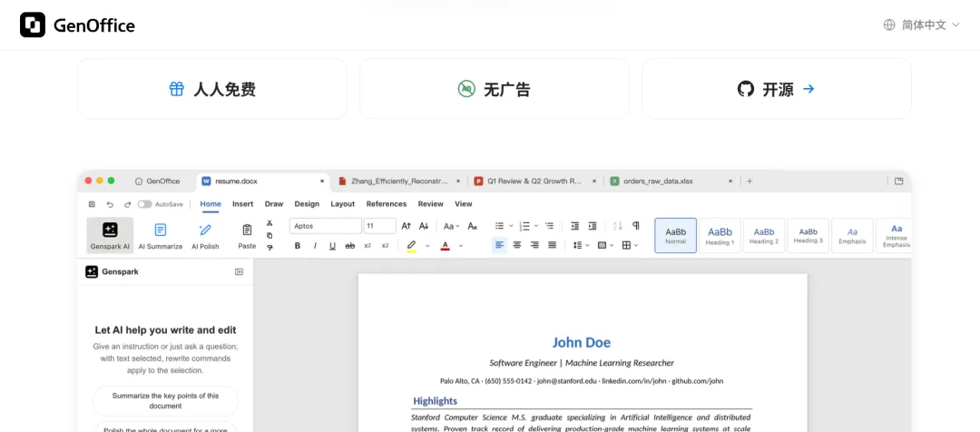Image resolution: width=980 pixels, height=432 pixels.
Task: Open the Insert ribbon tab
Action: point(242,204)
